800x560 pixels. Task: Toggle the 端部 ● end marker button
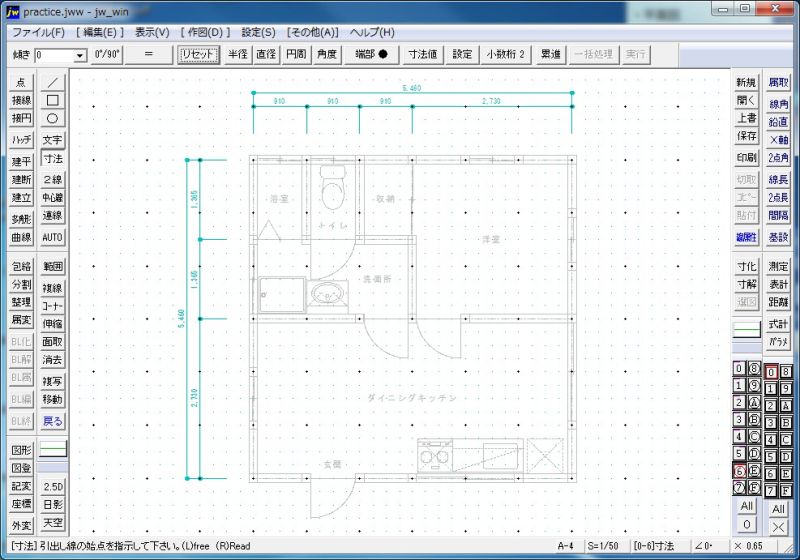[371, 54]
